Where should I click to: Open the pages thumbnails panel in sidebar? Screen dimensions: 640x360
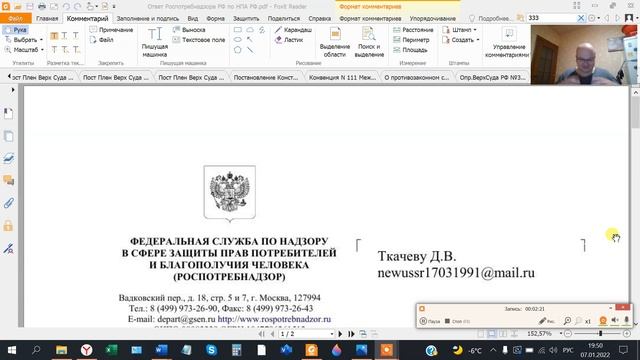(8, 136)
